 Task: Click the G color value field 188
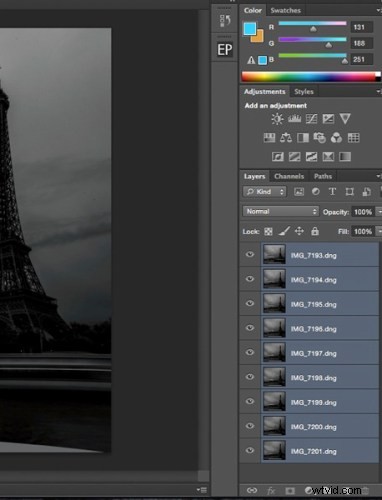coord(361,43)
